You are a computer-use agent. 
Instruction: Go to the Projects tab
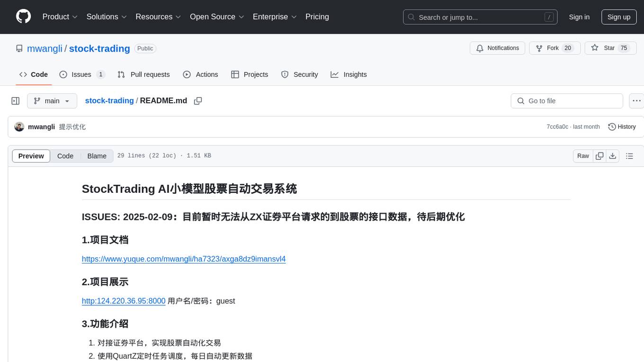250,74
